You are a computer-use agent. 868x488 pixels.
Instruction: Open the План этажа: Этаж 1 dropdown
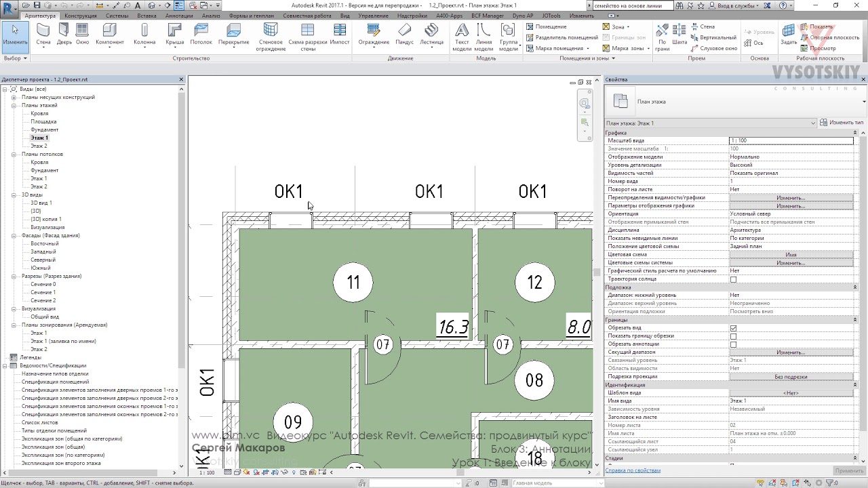[x=711, y=123]
